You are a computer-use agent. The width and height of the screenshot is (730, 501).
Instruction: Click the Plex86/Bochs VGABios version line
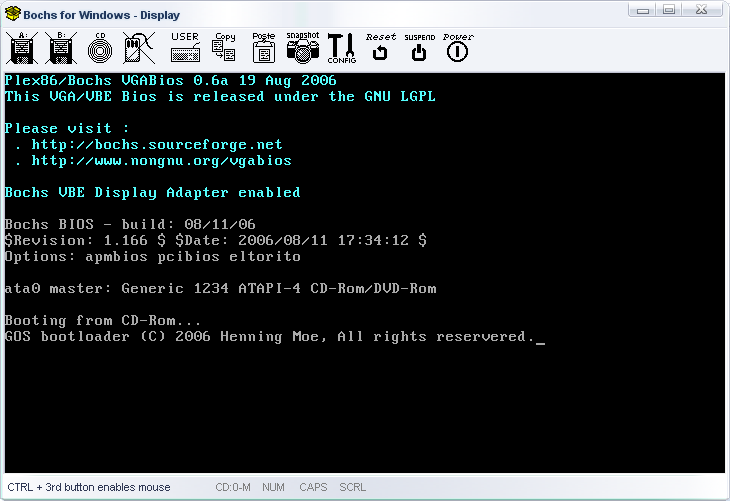tap(170, 81)
